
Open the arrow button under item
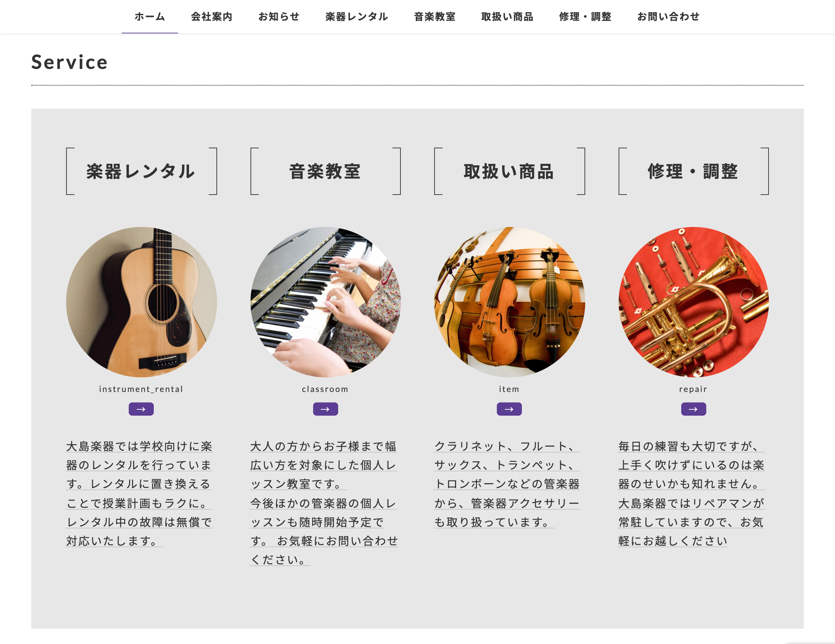tap(509, 409)
